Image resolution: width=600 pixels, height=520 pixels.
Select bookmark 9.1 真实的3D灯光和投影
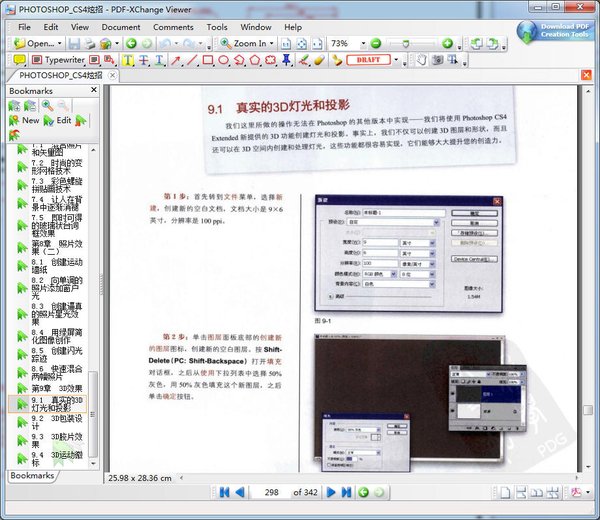coord(56,404)
